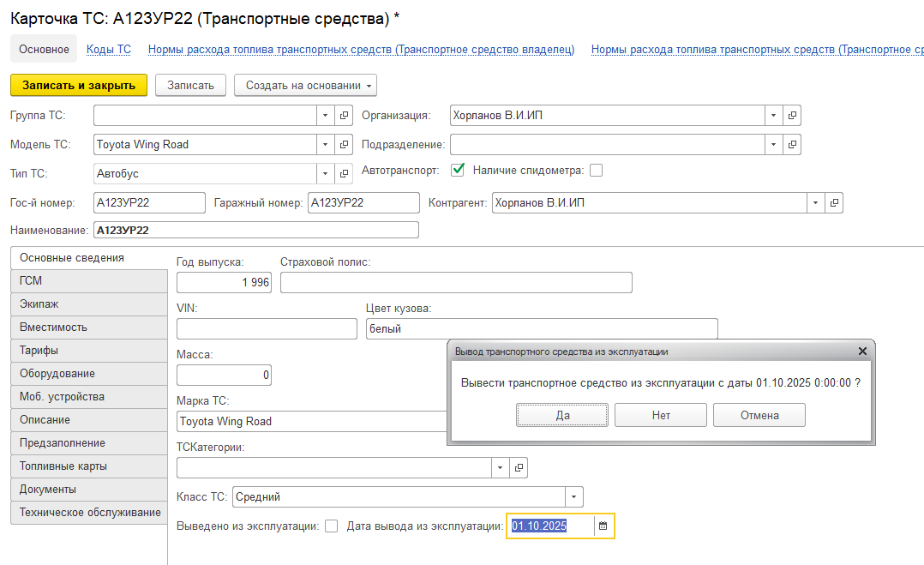The width and height of the screenshot is (924, 565).
Task: Confirm the dialog by pressing Да
Action: [562, 415]
